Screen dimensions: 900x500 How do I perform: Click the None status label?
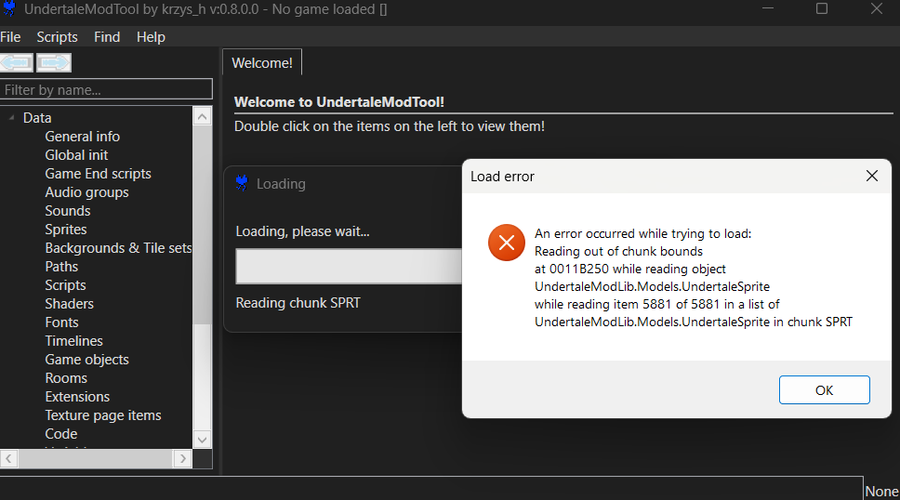[x=882, y=491]
